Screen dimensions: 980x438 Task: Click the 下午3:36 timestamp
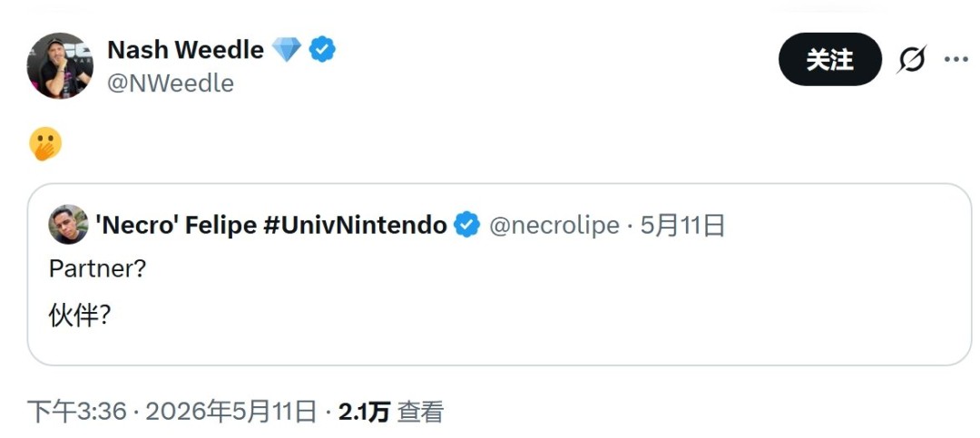point(77,412)
